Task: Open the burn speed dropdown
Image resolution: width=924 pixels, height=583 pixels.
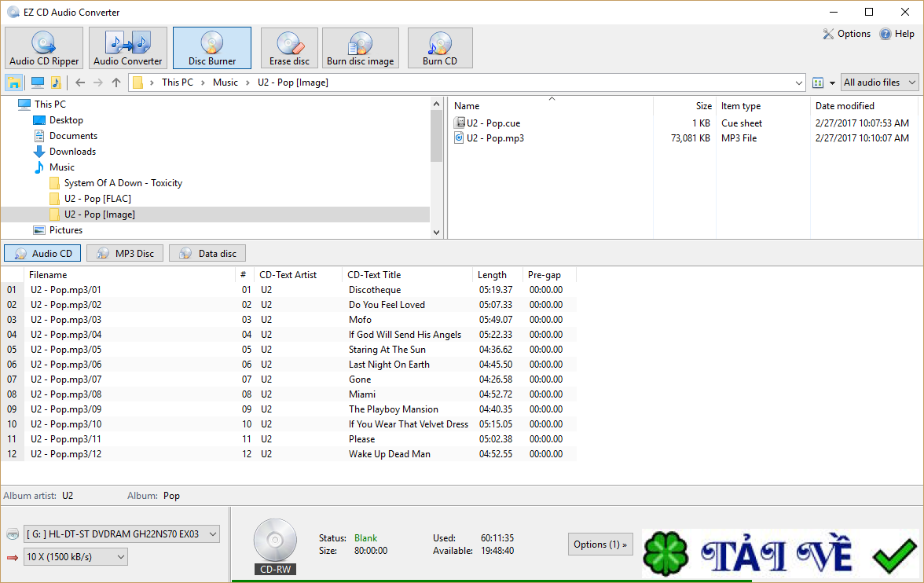Action: [75, 556]
